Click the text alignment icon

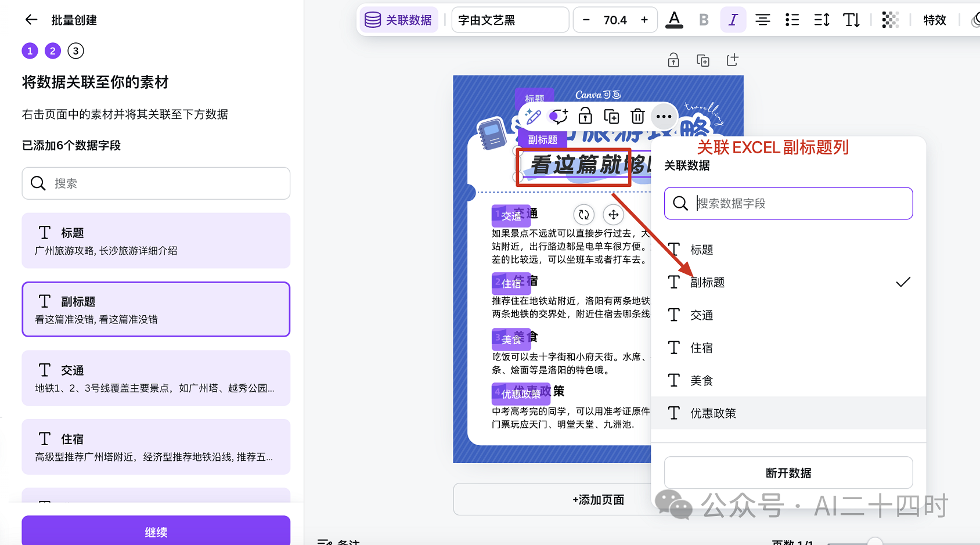point(762,20)
